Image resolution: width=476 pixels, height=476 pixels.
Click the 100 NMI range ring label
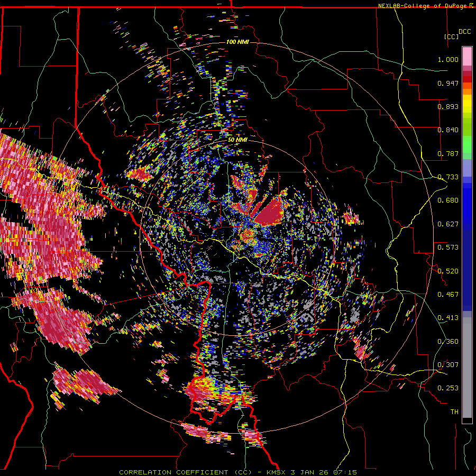(x=237, y=42)
